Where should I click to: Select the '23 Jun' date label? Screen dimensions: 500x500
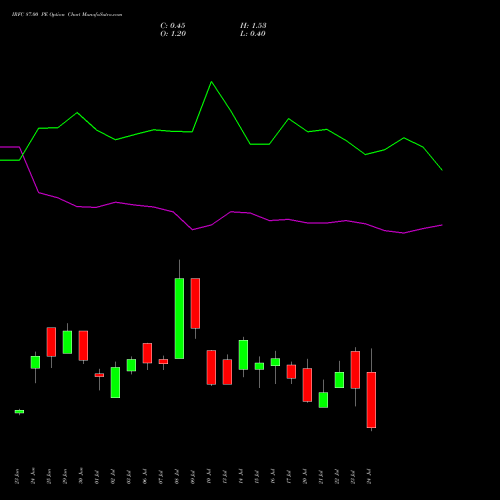[17, 476]
